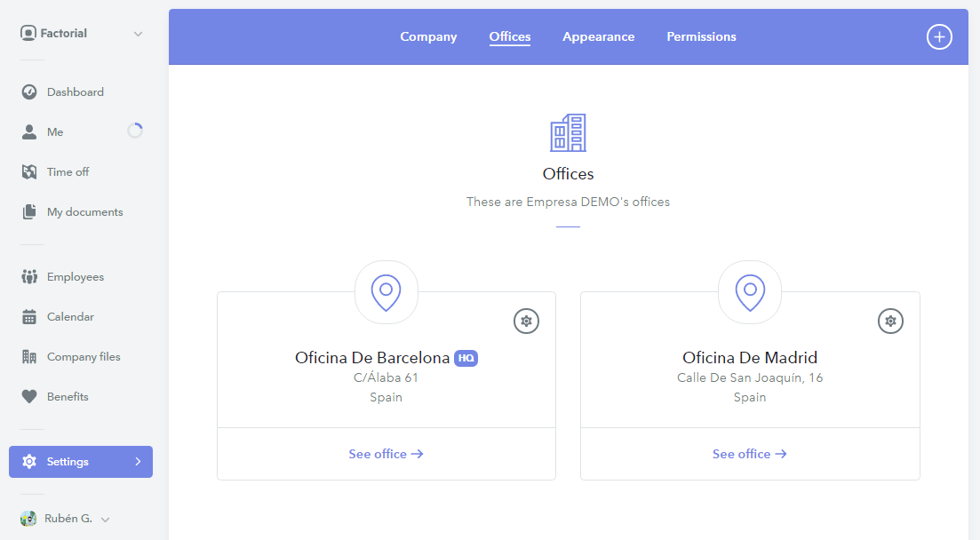Image resolution: width=980 pixels, height=540 pixels.
Task: Open the Calendar label
Action: [x=70, y=317]
